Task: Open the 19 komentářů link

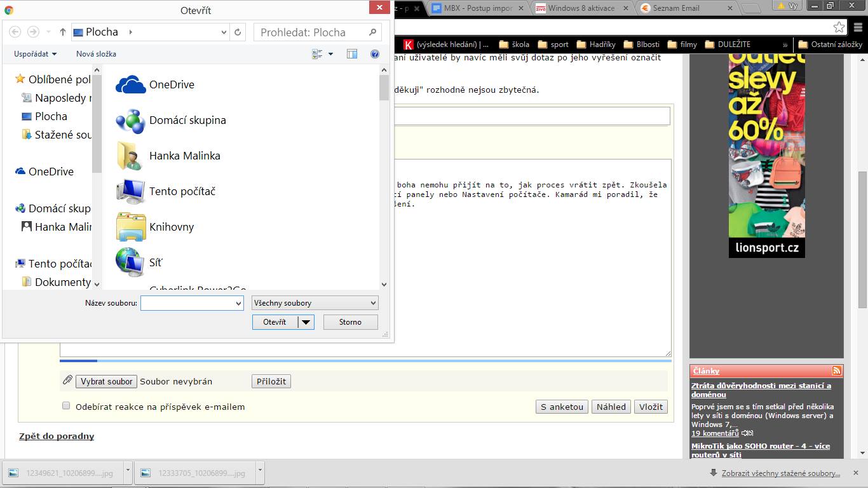Action: pos(715,433)
